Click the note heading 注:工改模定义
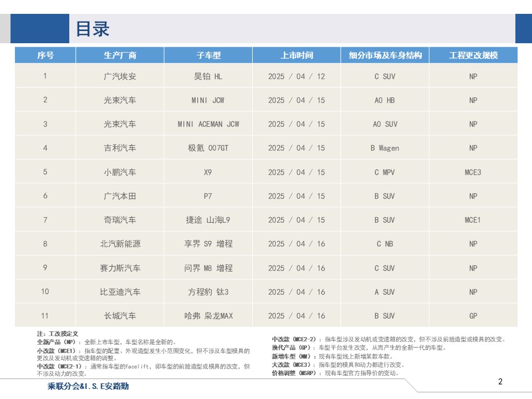This screenshot has width=532, height=399. tap(57, 334)
